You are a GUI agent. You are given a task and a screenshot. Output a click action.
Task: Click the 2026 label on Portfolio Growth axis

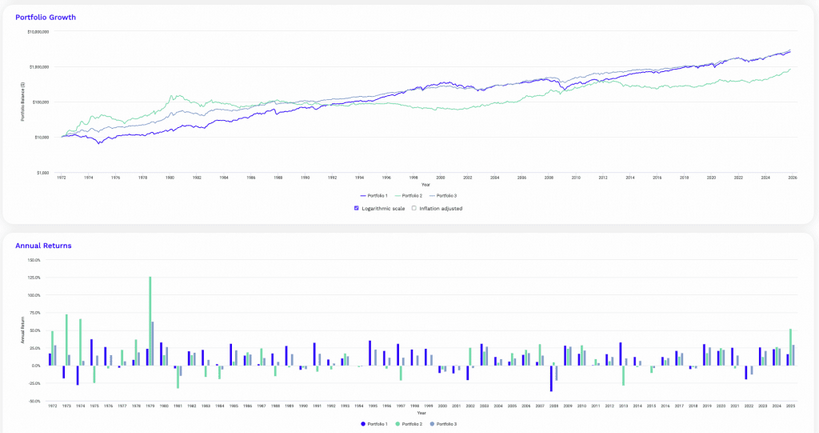[792, 177]
